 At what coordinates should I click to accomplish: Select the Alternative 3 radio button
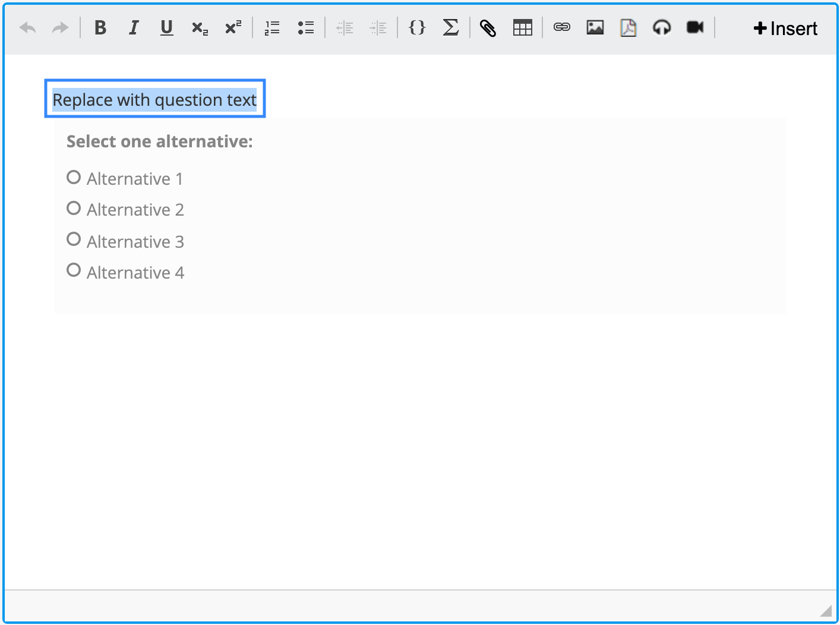[x=74, y=239]
